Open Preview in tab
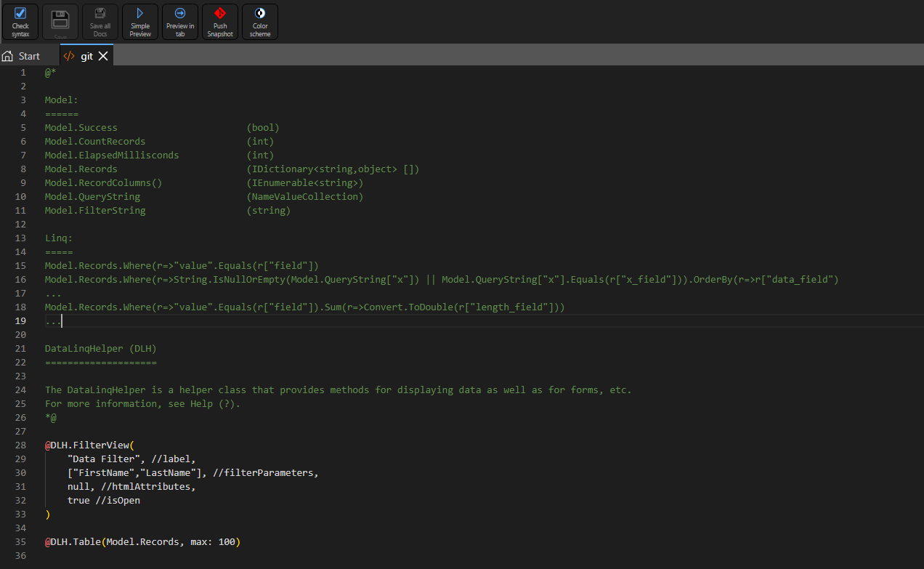The image size is (924, 569). (180, 21)
